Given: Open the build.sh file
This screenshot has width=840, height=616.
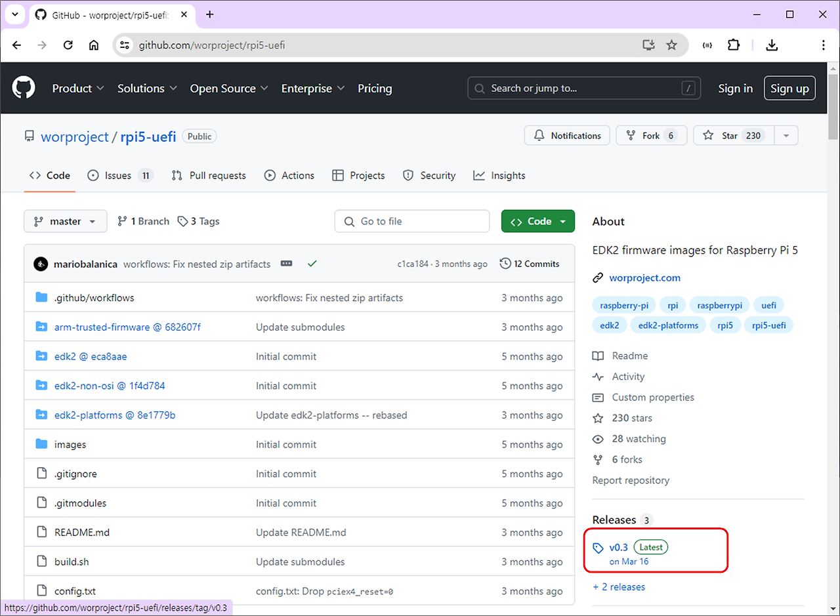Looking at the screenshot, I should 72,562.
